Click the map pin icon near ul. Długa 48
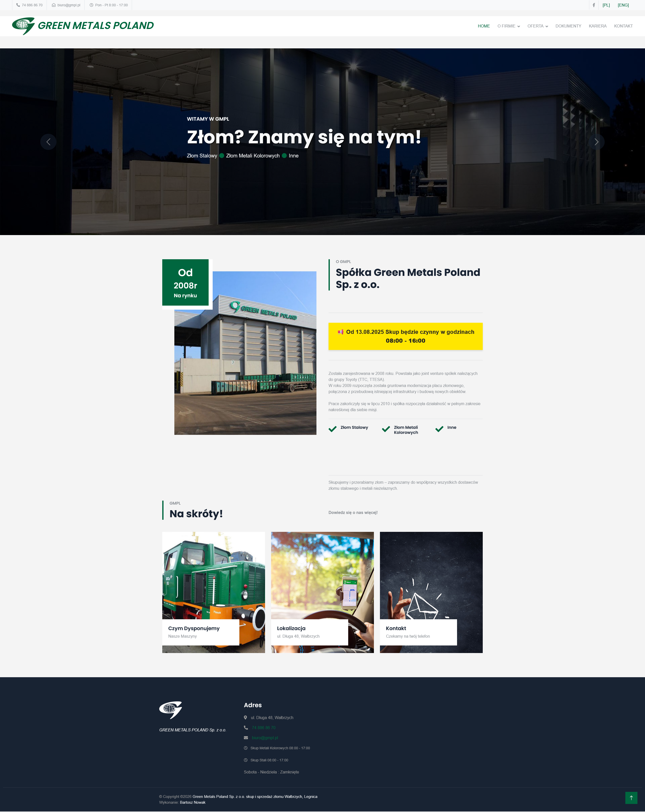The height and width of the screenshot is (812, 645). 245,718
